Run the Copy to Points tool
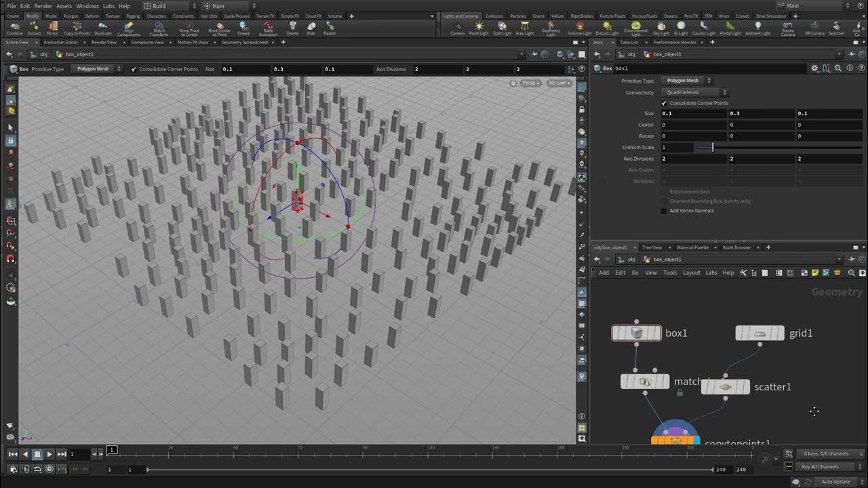Image resolution: width=868 pixels, height=488 pixels. [x=77, y=28]
